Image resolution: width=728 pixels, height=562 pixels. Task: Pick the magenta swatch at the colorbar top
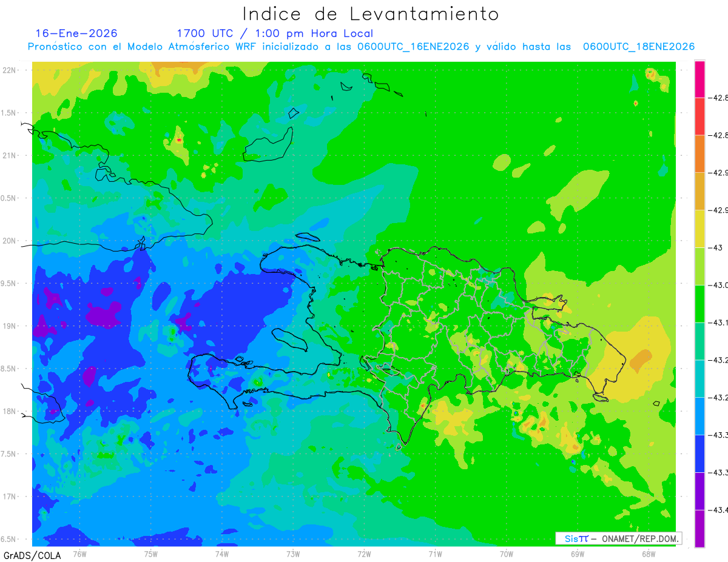(x=699, y=79)
